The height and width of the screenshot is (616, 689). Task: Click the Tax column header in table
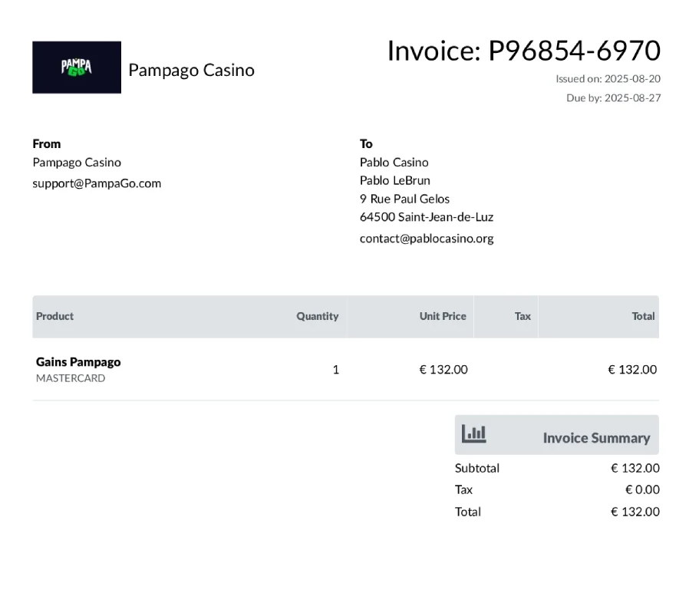[523, 316]
